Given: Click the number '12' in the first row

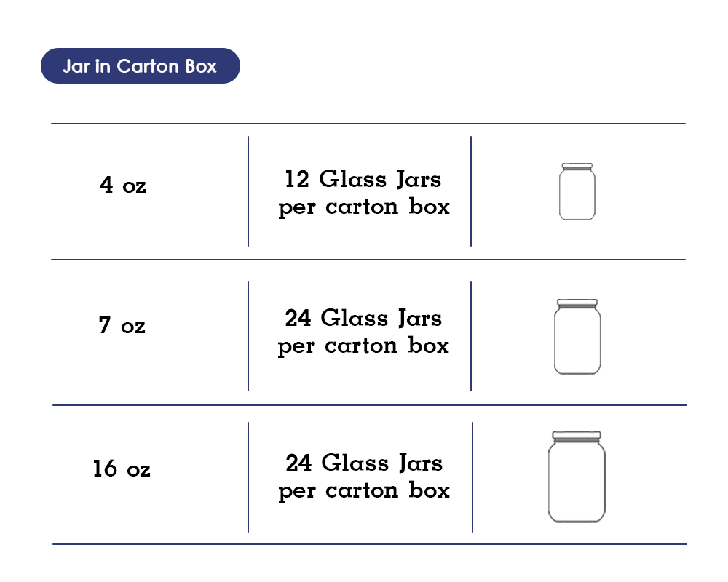Looking at the screenshot, I should click(297, 179).
